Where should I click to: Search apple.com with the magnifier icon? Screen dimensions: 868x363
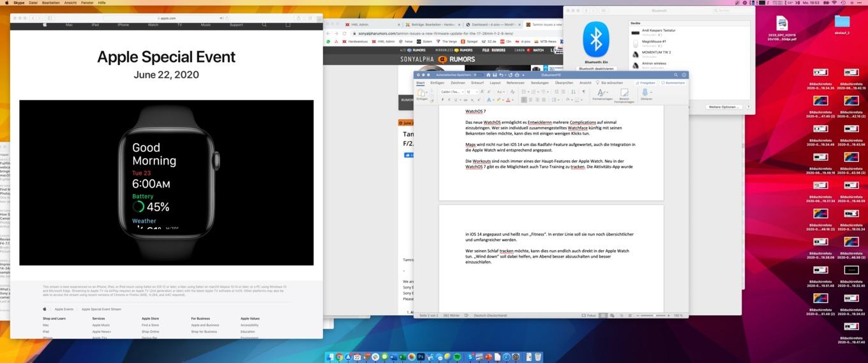pyautogui.click(x=264, y=25)
